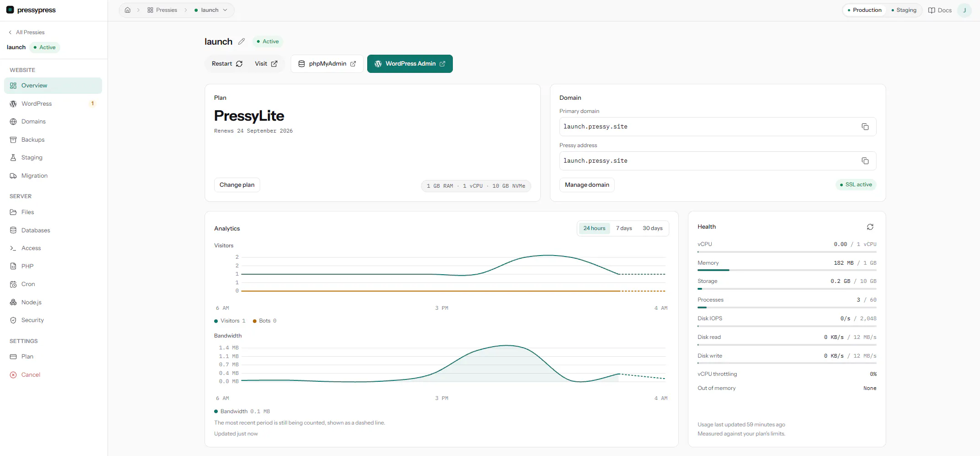Refresh the Health panel
Image resolution: width=980 pixels, height=456 pixels.
click(870, 227)
